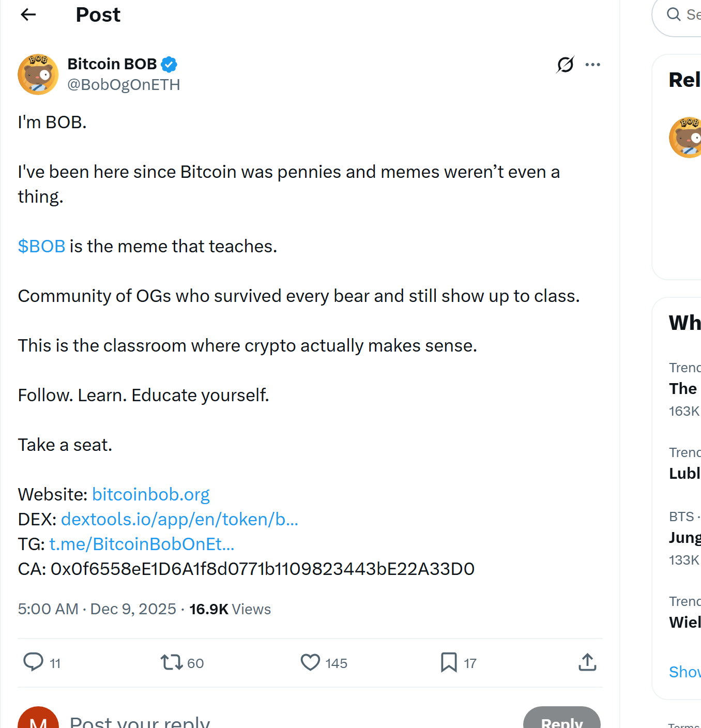The image size is (701, 728).
Task: Open the bitcoinbob.org website link
Action: [150, 494]
